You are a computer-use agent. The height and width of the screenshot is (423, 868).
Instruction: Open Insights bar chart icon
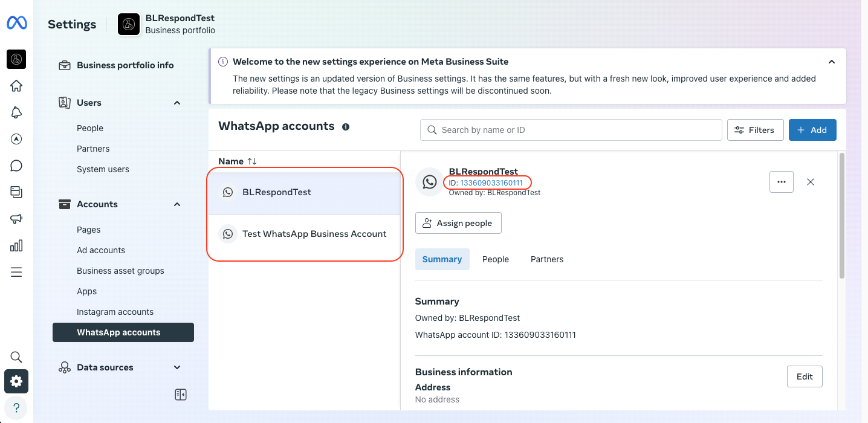[x=16, y=245]
